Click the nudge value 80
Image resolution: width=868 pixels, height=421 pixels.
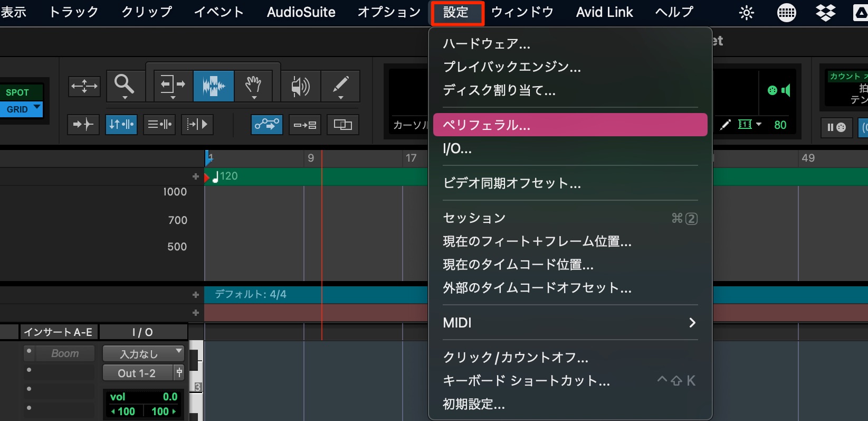[780, 125]
